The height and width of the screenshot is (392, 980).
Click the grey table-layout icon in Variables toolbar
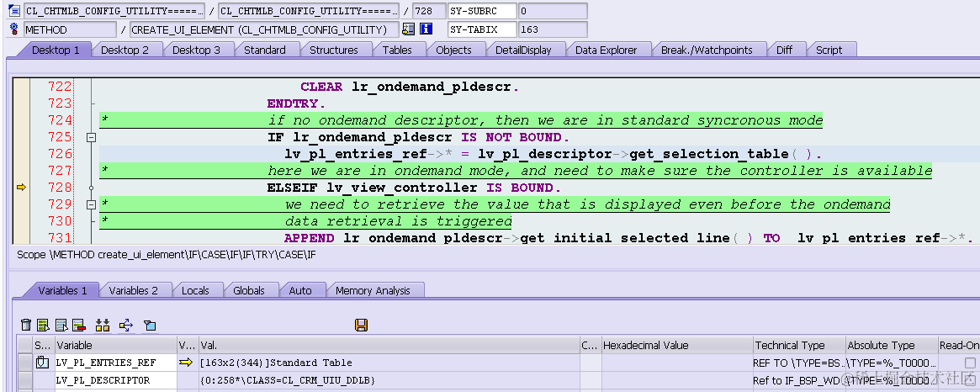pyautogui.click(x=61, y=325)
